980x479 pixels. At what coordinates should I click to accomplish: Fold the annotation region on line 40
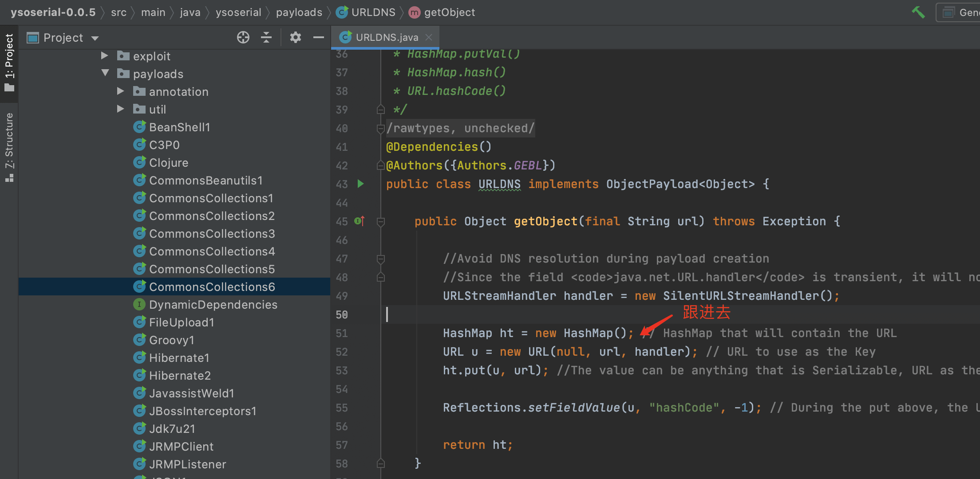[380, 129]
